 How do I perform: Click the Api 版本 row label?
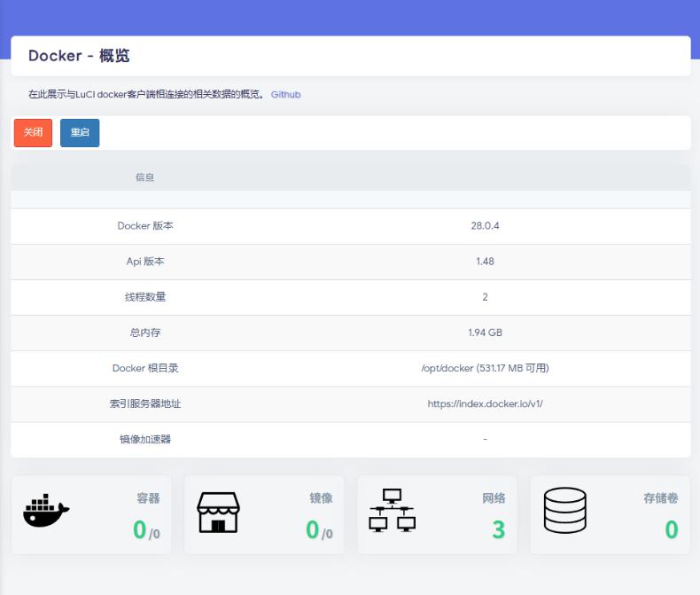[x=145, y=262]
